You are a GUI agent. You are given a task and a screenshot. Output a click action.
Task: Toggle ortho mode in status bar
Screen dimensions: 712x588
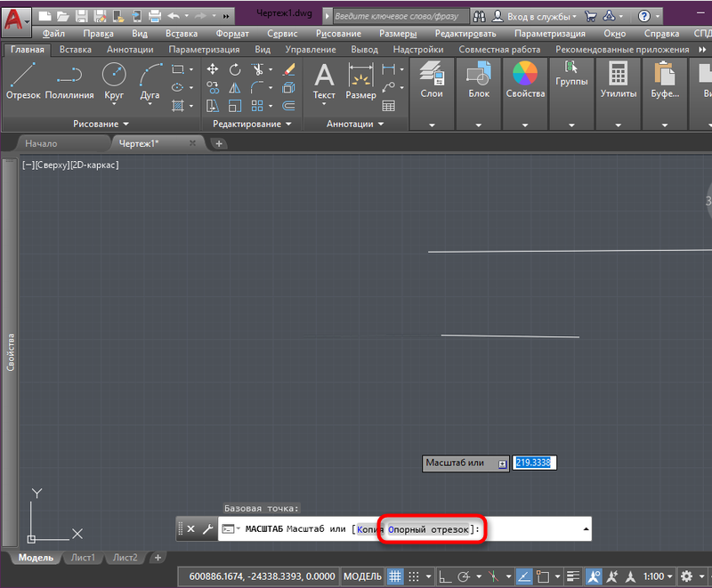tap(443, 576)
